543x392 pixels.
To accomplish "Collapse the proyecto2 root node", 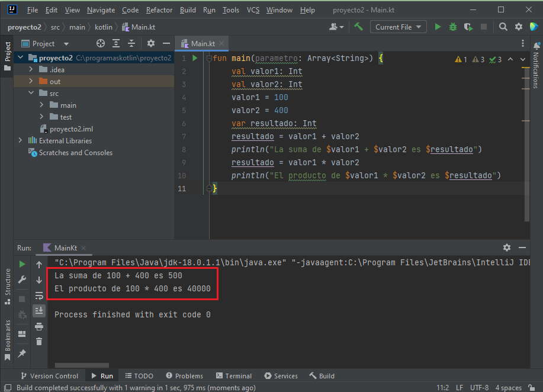I will click(21, 57).
